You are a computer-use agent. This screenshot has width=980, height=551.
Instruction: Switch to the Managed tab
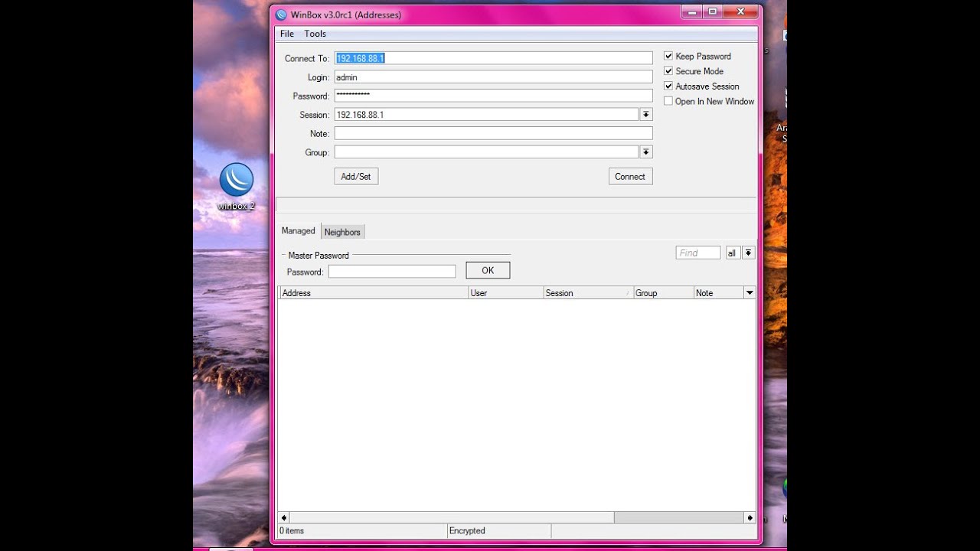(299, 231)
